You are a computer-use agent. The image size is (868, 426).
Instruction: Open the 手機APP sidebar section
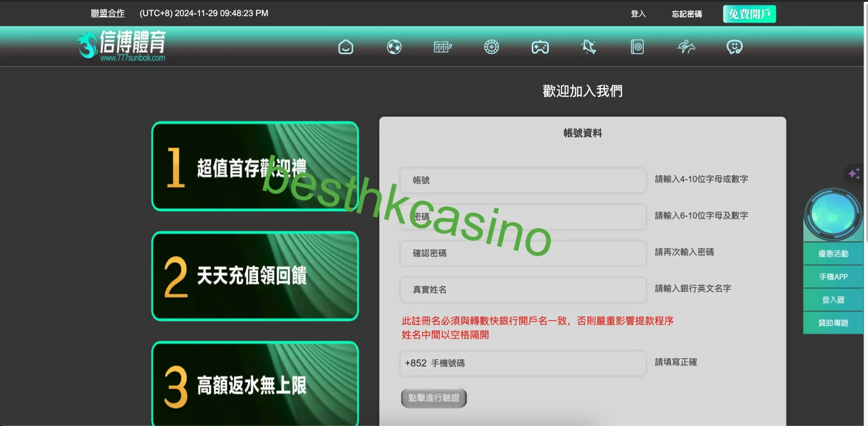coord(833,276)
